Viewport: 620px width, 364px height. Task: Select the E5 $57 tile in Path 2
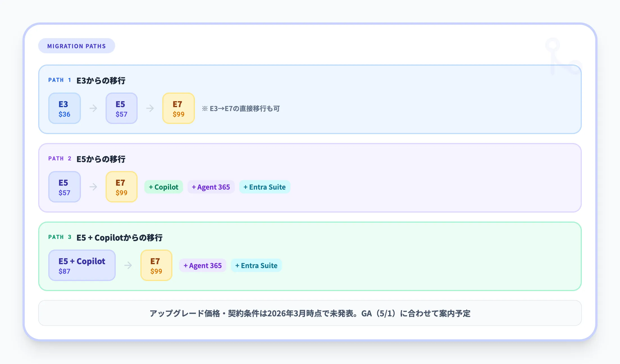pyautogui.click(x=65, y=187)
